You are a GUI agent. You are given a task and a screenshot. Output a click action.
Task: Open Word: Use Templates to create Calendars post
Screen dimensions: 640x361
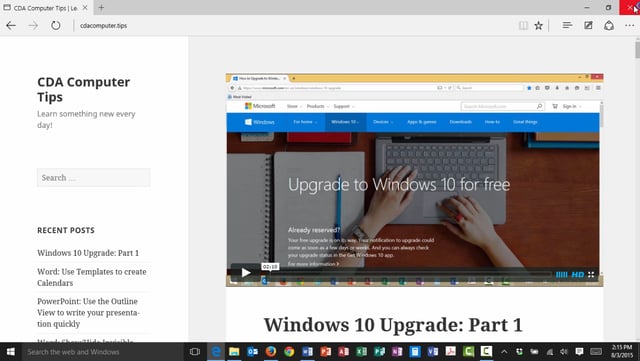(92, 277)
